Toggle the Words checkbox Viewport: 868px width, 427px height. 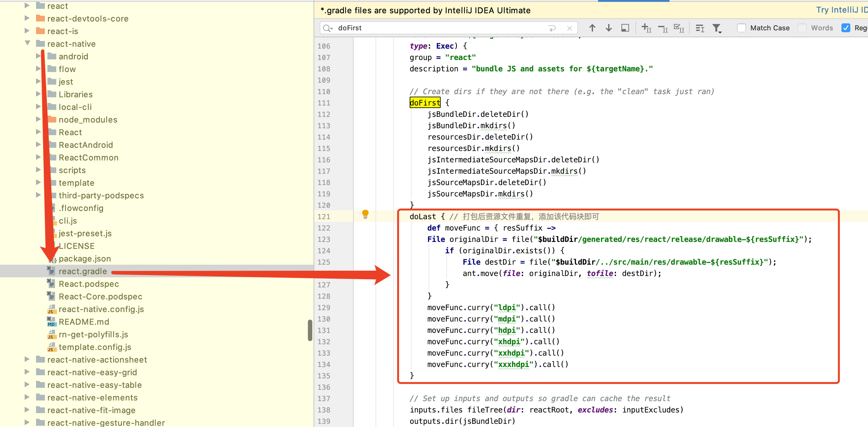pos(802,28)
